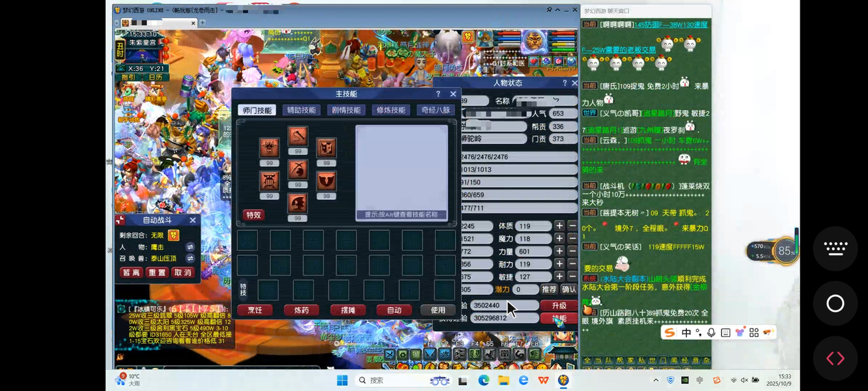Screen dimensions: 868x391
Task: Click the 烹饪 button
Action: 255,310
